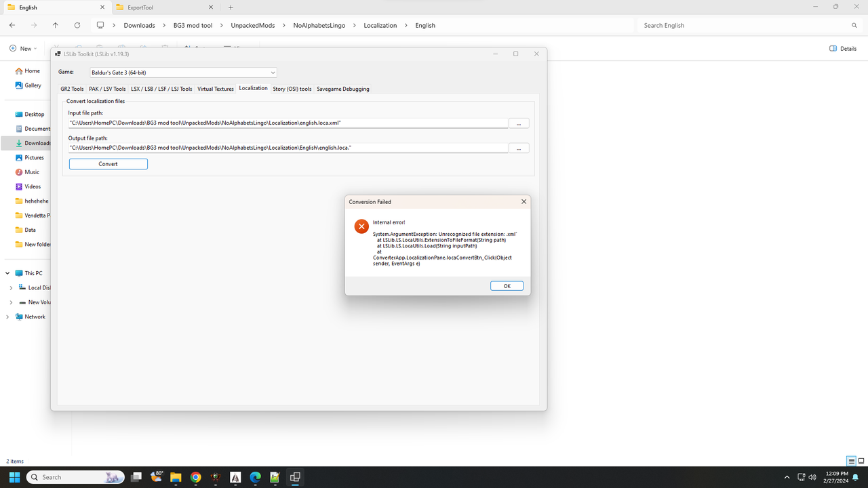Open File Explorer from the taskbar
868x488 pixels.
(176, 477)
